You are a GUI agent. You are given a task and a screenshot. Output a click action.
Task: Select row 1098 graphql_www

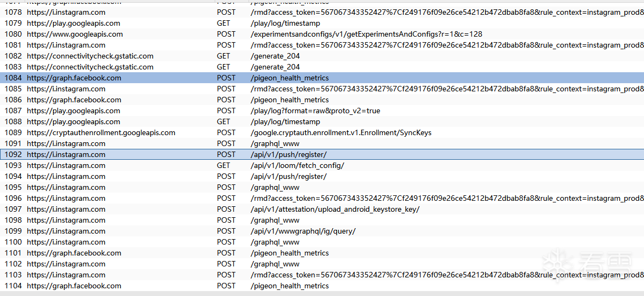coord(322,220)
